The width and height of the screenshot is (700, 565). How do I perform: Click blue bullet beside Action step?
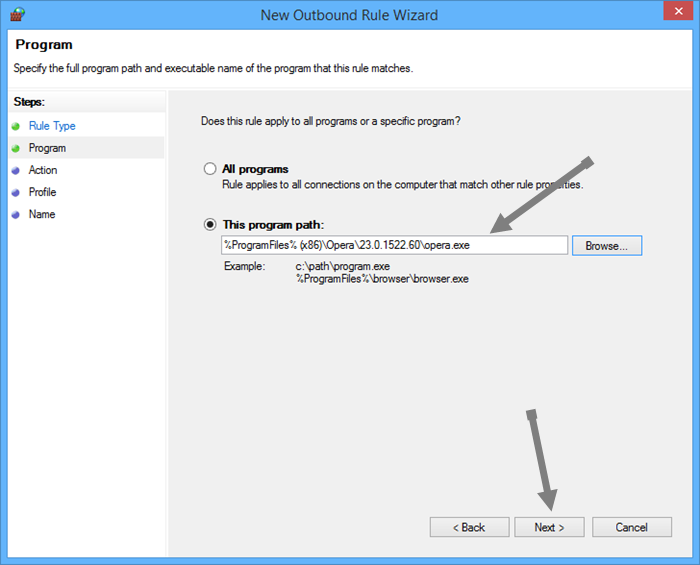coord(16,170)
